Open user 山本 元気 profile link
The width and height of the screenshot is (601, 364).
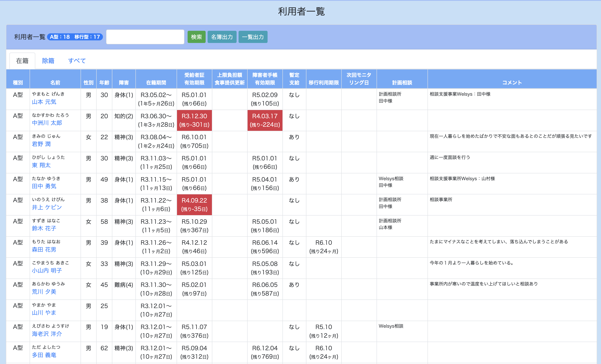44,102
